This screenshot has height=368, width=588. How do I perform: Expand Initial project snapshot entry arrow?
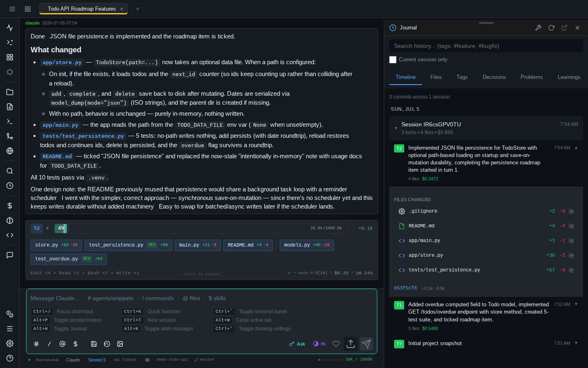coord(576,343)
